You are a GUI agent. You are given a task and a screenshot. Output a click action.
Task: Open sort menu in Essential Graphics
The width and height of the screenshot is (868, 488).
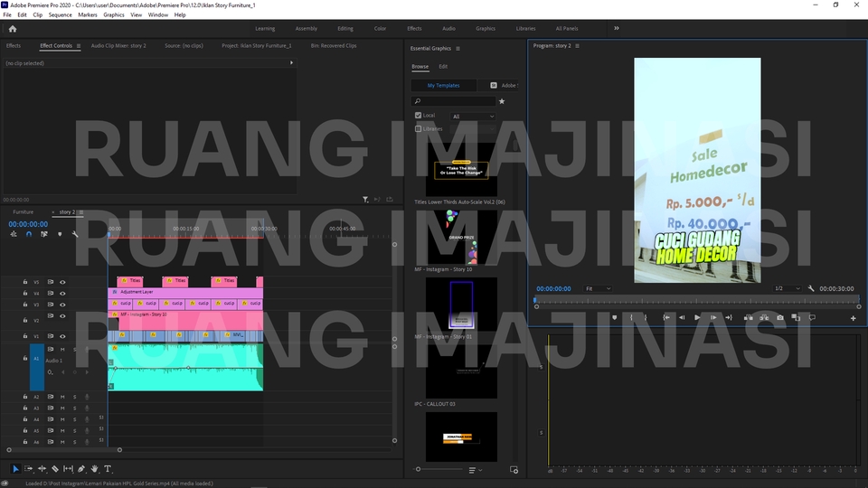click(475, 470)
